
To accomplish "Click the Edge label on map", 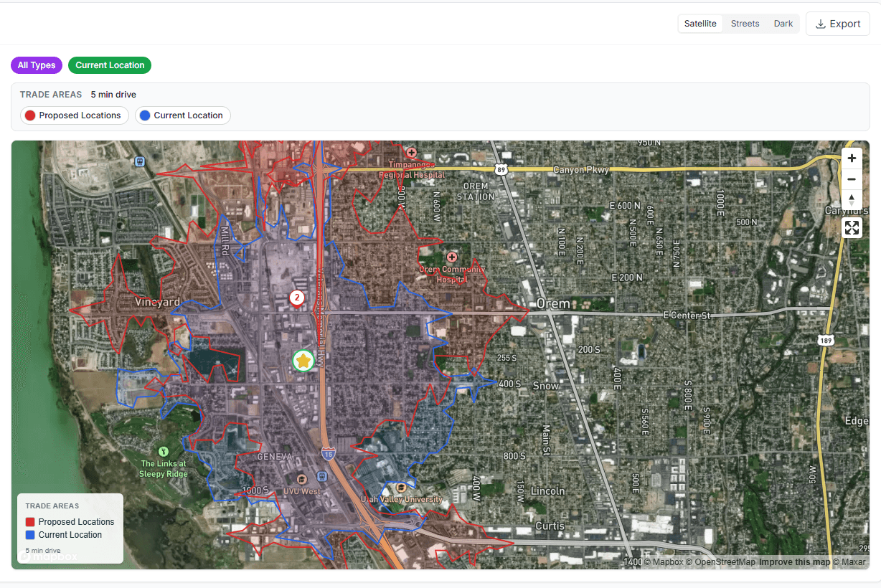I will coord(857,421).
